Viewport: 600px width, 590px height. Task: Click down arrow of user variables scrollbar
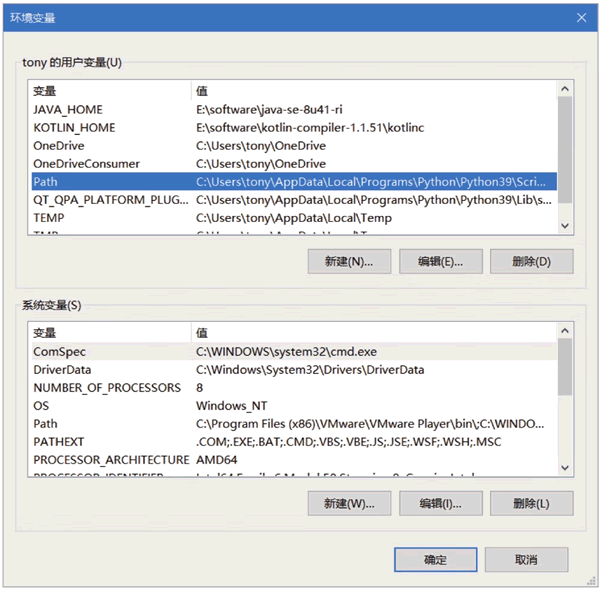(565, 226)
